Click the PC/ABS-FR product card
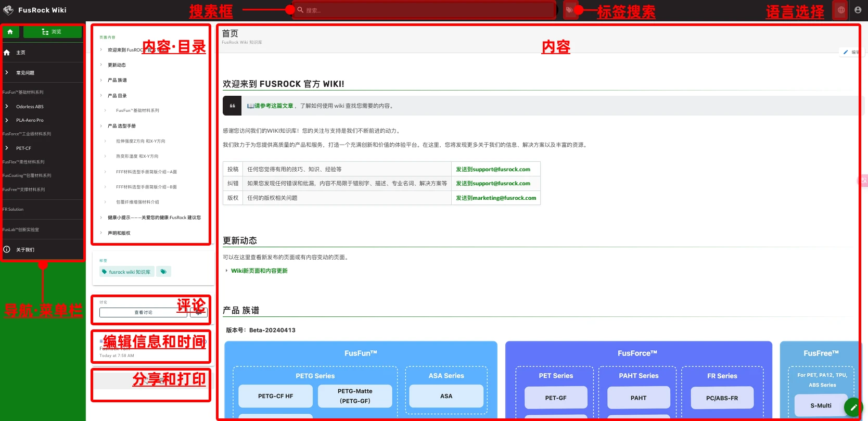Screen dimensions: 868x421 point(722,398)
